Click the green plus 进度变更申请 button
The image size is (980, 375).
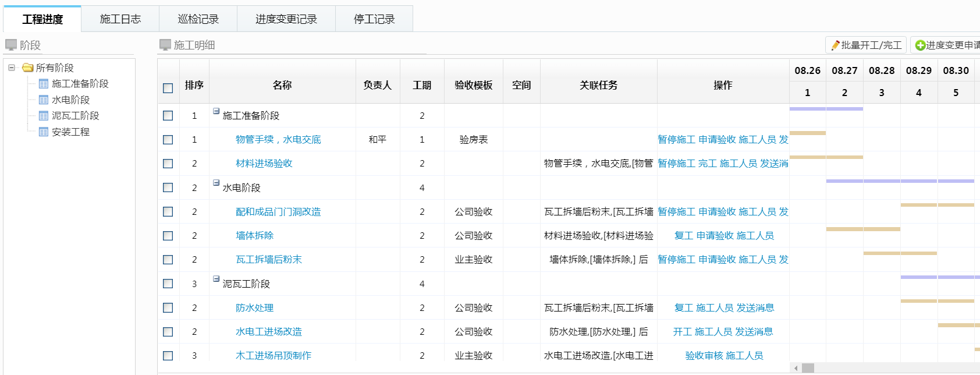click(x=946, y=45)
